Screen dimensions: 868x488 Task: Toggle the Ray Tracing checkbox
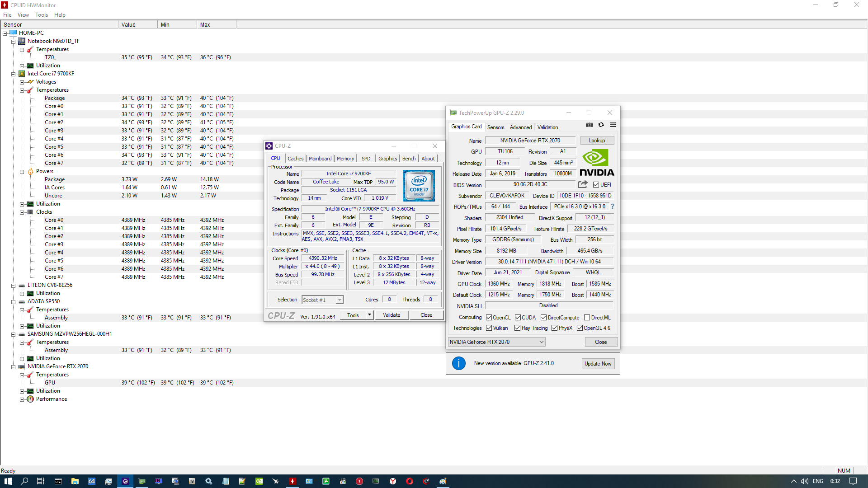517,328
